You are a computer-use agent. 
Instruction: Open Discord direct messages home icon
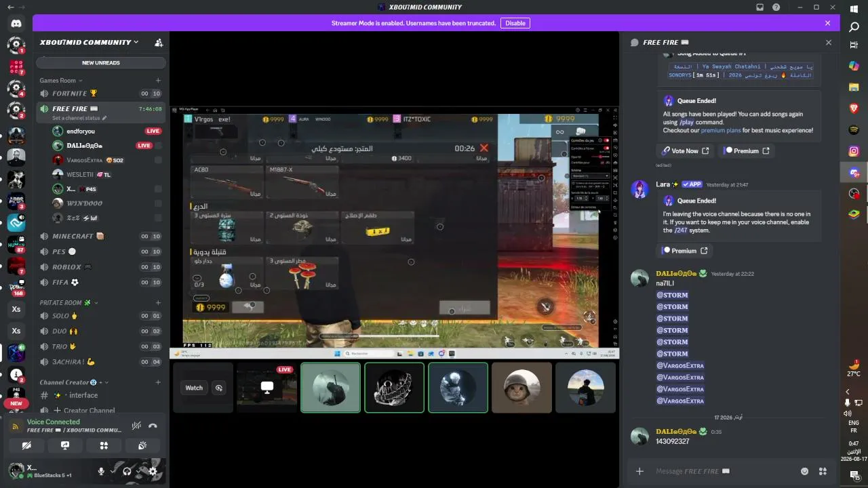pos(16,24)
